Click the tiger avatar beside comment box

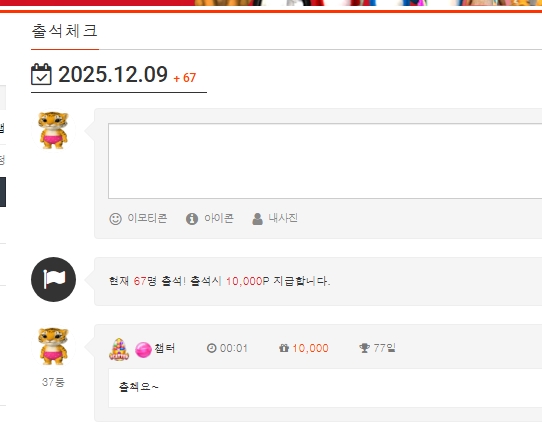[x=53, y=130]
